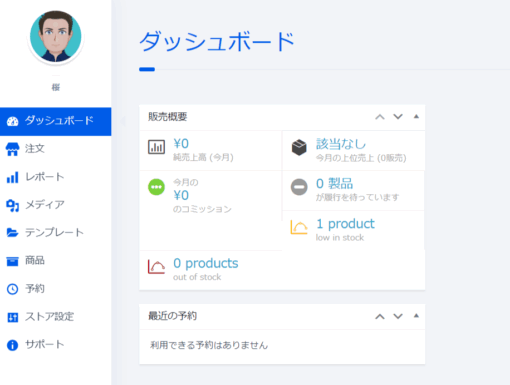Move 最近の予約 panel down with chevron
510x385 pixels.
pos(398,316)
